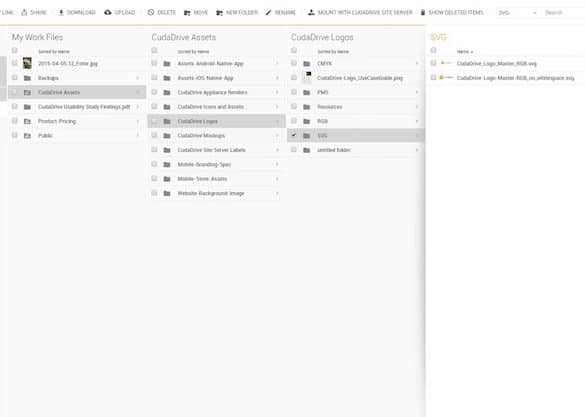Expand the Public folder chevron

point(138,136)
